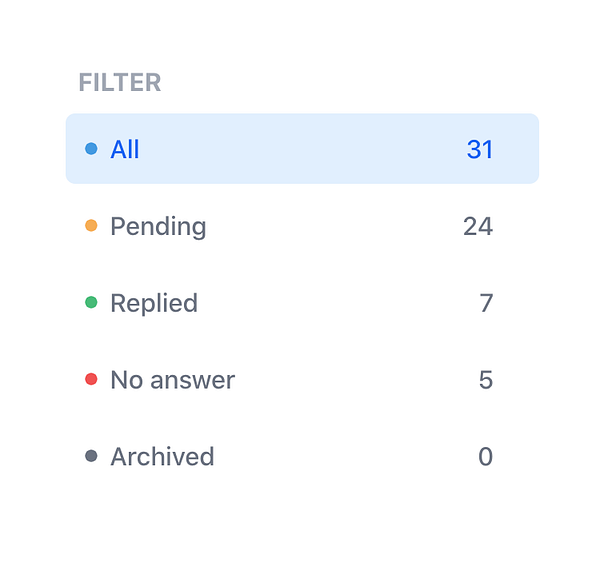Click the gray dot beside Archived
This screenshot has height=574, width=600.
coord(91,456)
